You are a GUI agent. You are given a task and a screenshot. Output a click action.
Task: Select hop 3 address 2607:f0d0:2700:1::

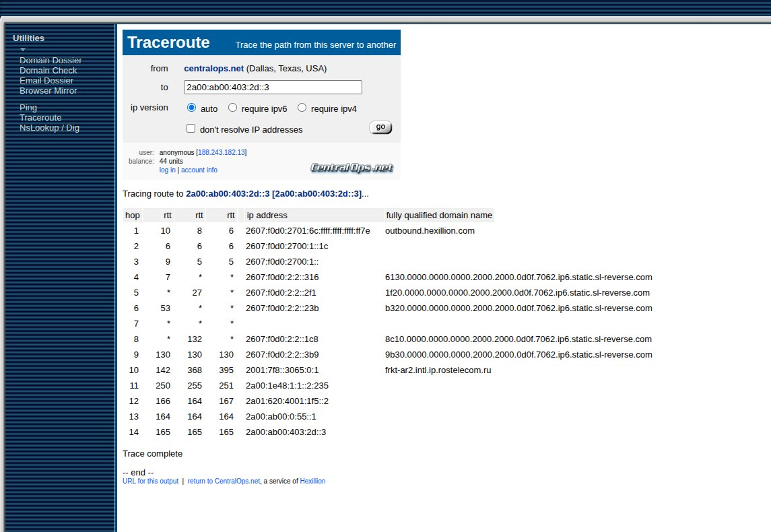[x=282, y=262]
